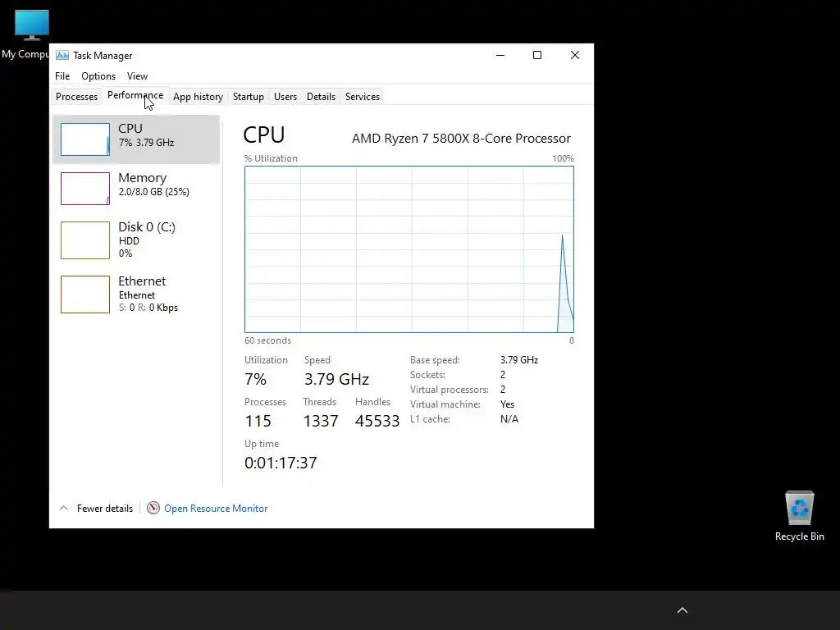Click the Utilization value 7%

pos(256,379)
